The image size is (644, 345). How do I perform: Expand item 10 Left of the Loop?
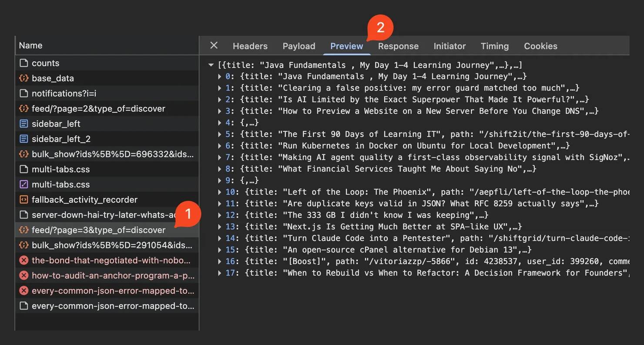coord(220,192)
